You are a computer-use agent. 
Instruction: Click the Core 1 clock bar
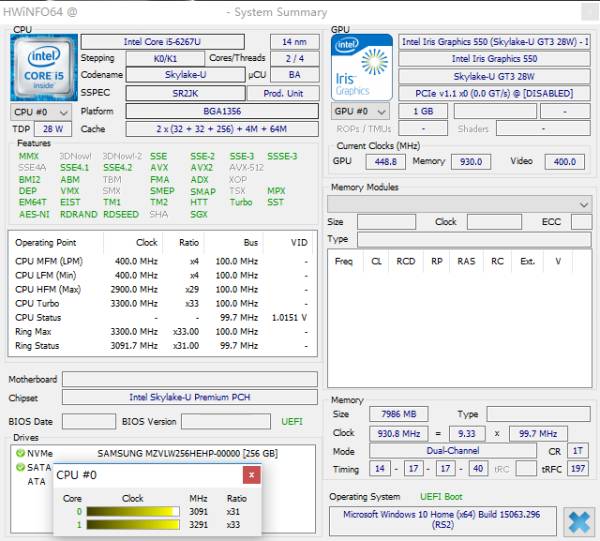(x=132, y=523)
